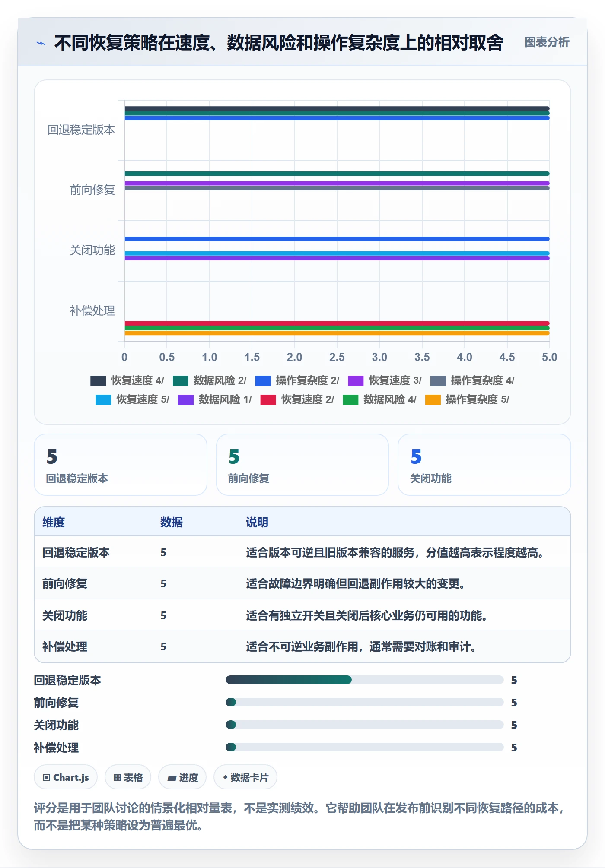Select the Chart.js chip

[x=66, y=777]
